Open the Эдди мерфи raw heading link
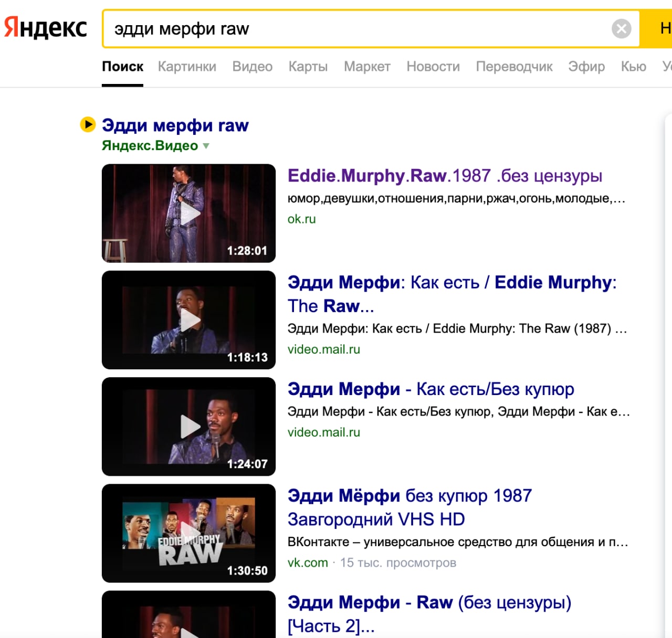This screenshot has height=638, width=672. pyautogui.click(x=175, y=125)
